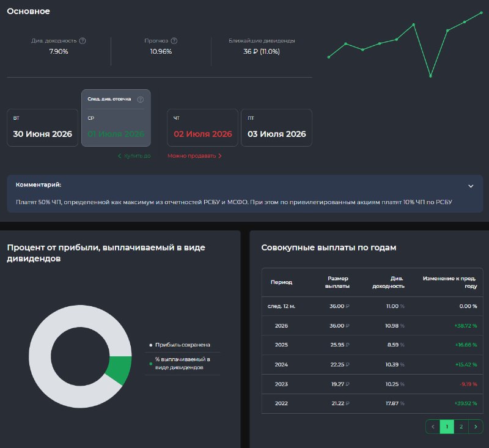Click the Можно продавать link
This screenshot has height=448, width=489.
point(191,156)
